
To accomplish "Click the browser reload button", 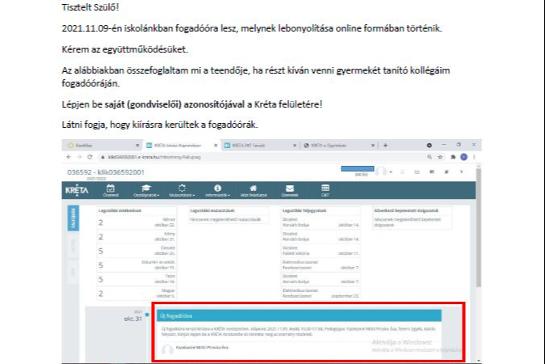I will [x=90, y=157].
